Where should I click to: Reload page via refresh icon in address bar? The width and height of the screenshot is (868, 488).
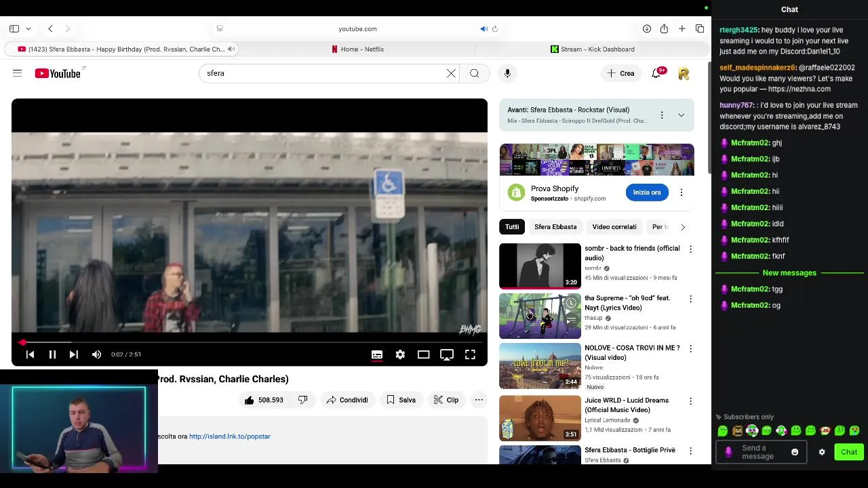point(495,28)
